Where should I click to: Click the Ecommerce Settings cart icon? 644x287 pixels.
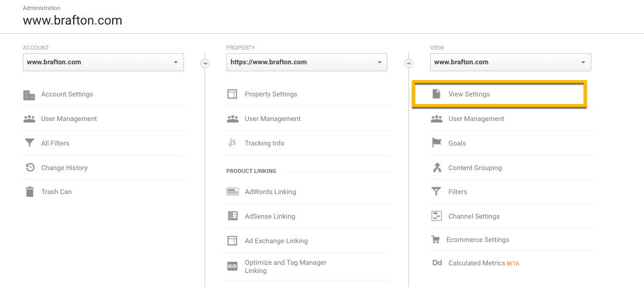click(435, 240)
